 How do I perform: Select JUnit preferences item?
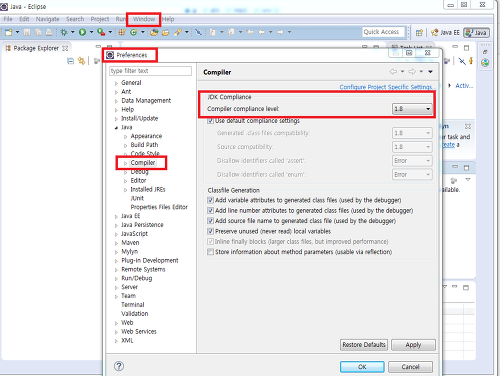[137, 199]
